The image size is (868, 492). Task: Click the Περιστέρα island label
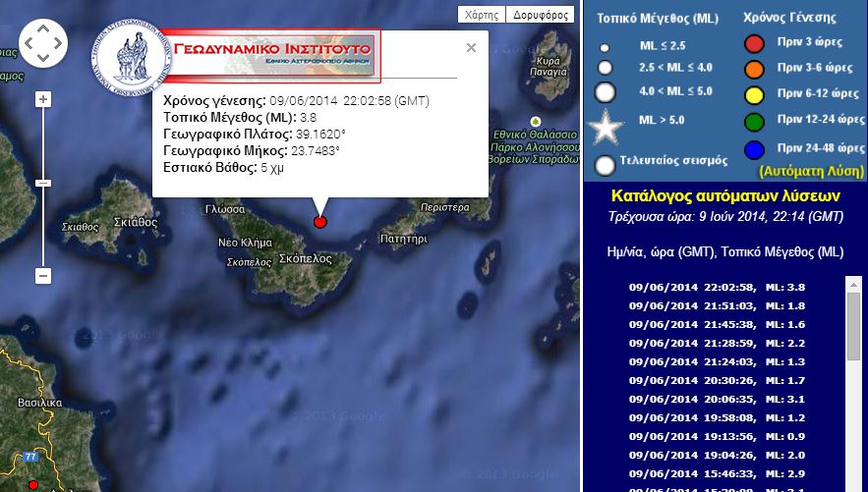pyautogui.click(x=445, y=207)
